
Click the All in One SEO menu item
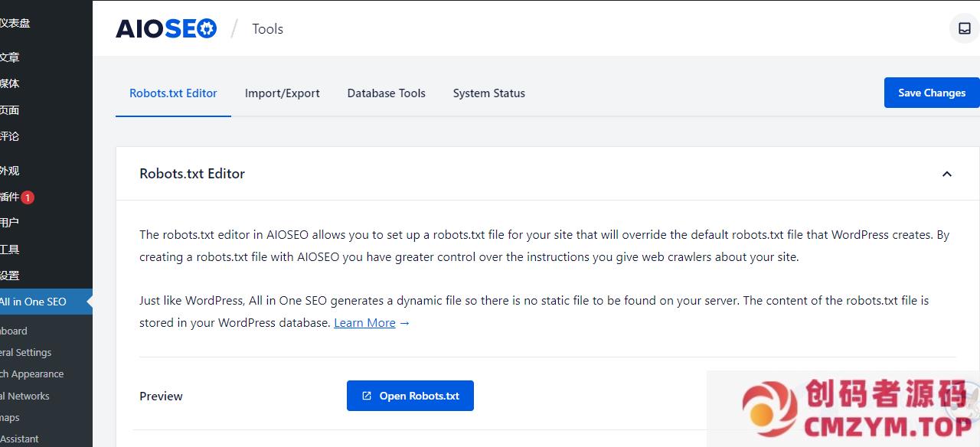[34, 302]
